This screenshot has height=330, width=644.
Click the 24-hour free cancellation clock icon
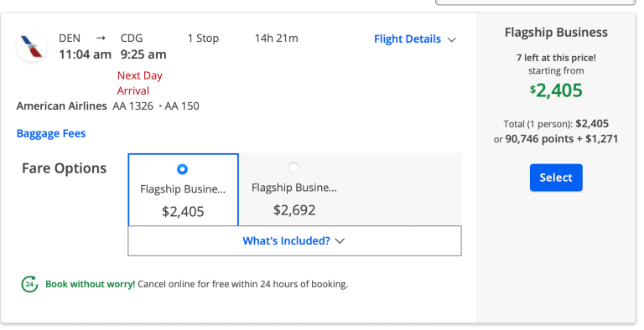[29, 284]
